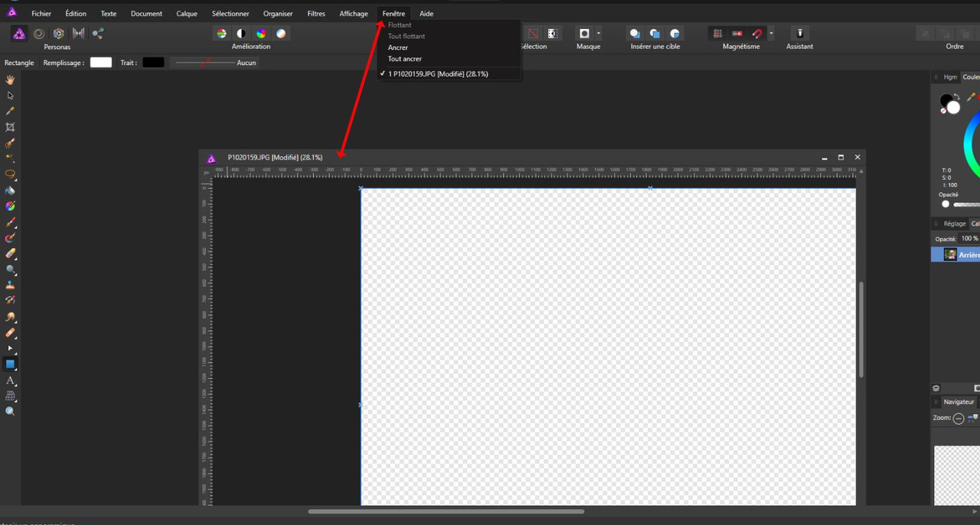Open the Tone Mapping Persona
The image size is (980, 525).
pos(78,34)
